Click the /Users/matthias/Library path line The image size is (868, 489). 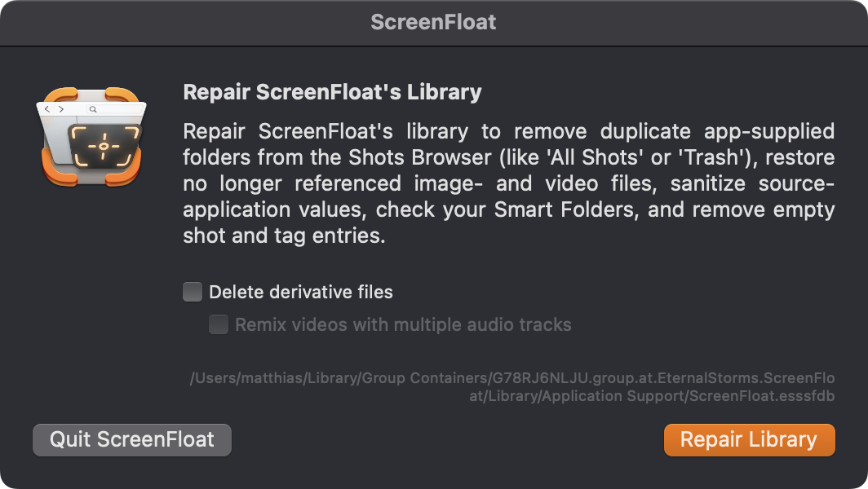click(x=512, y=378)
